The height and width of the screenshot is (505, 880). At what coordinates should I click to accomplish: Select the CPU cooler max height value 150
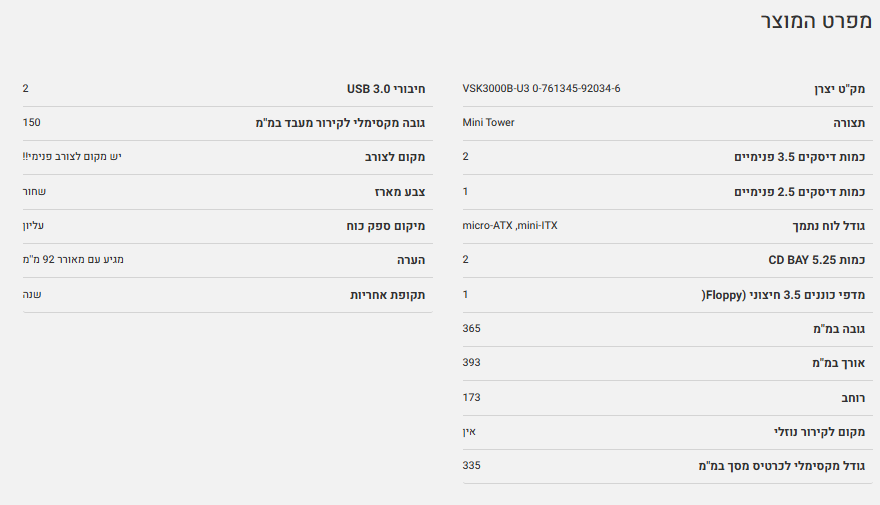31,122
